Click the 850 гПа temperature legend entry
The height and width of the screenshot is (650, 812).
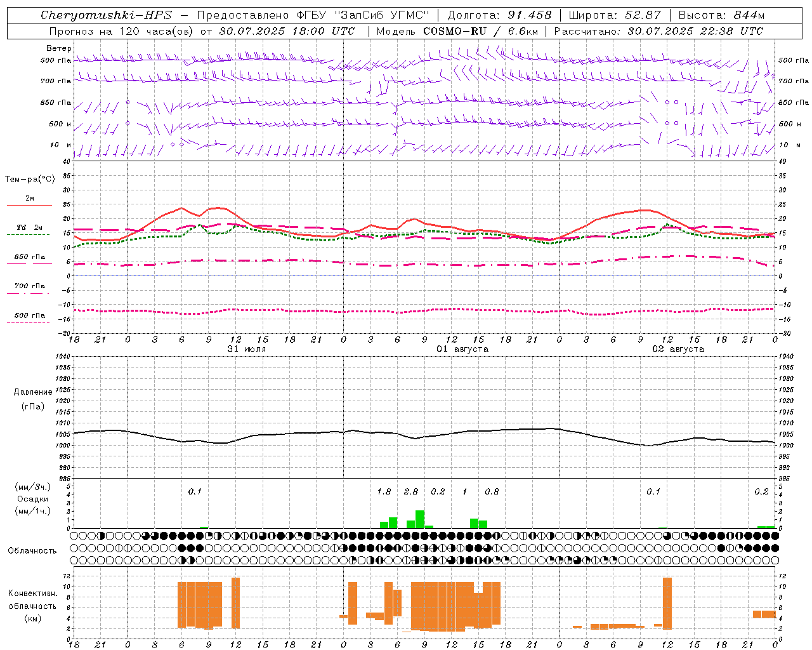click(29, 259)
